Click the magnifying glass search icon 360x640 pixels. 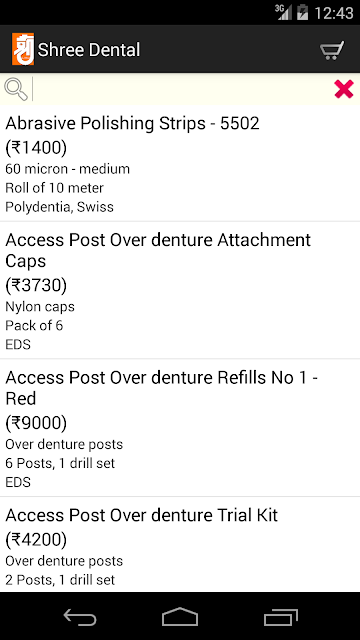[x=16, y=89]
